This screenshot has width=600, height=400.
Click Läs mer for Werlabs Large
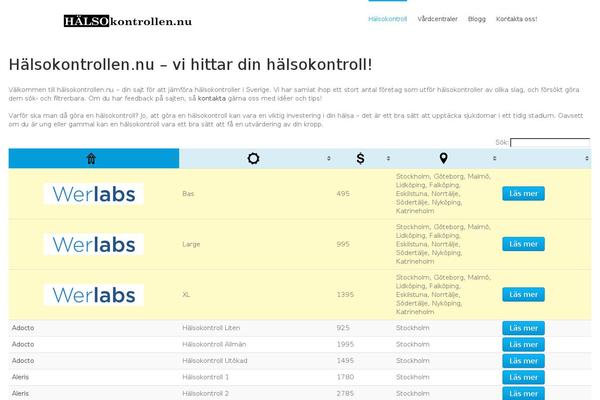[523, 244]
